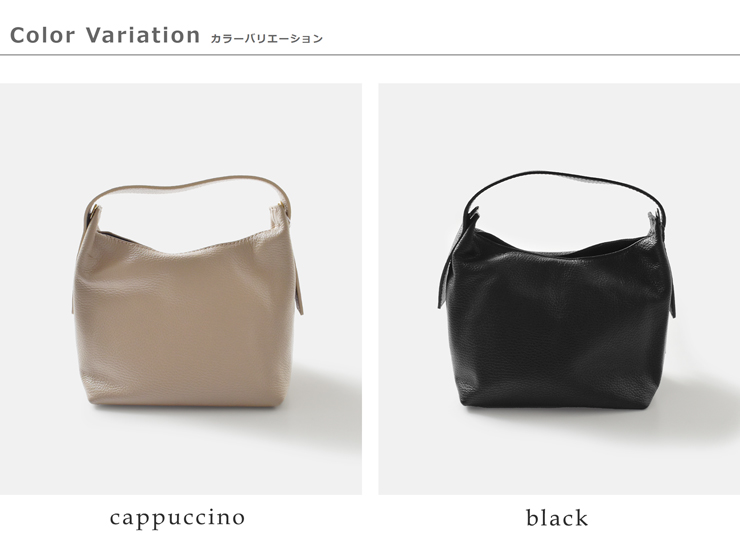740x535 pixels.
Task: Click the black bag product image
Action: pos(559,289)
